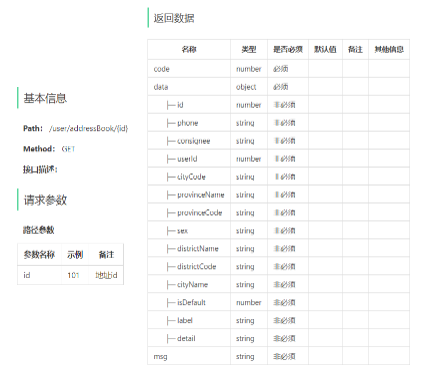The height and width of the screenshot is (381, 427).
Task: Click the districtName field row
Action: point(278,249)
